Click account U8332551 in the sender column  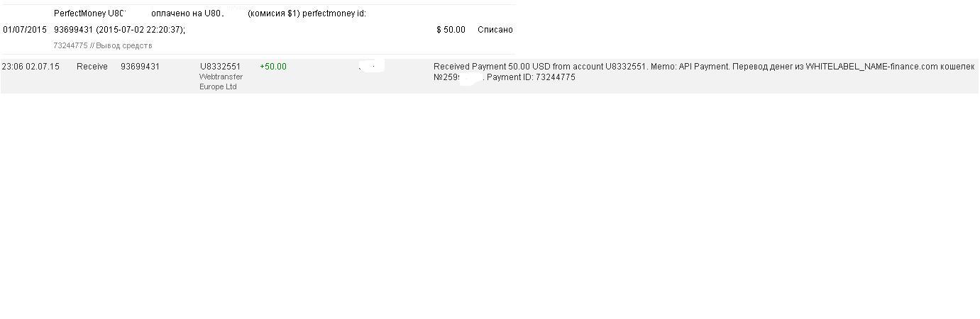[220, 67]
